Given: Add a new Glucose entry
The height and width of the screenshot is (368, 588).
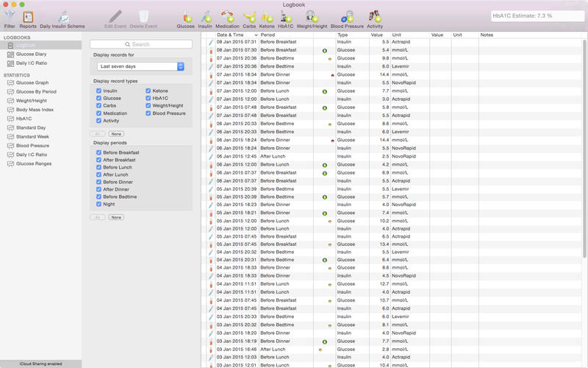Looking at the screenshot, I should tap(186, 17).
